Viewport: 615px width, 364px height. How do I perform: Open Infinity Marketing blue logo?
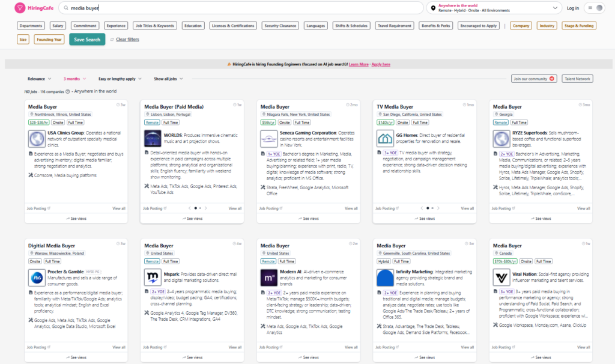tap(385, 278)
